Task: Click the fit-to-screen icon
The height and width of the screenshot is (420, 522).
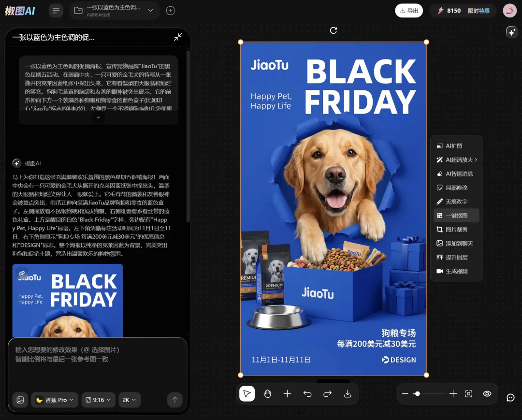Action: click(x=468, y=394)
